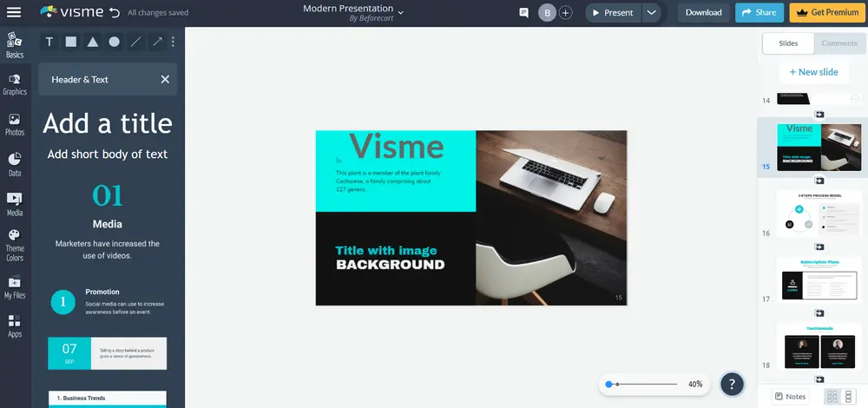Switch to the Slides tab
The image size is (868, 408).
(788, 43)
